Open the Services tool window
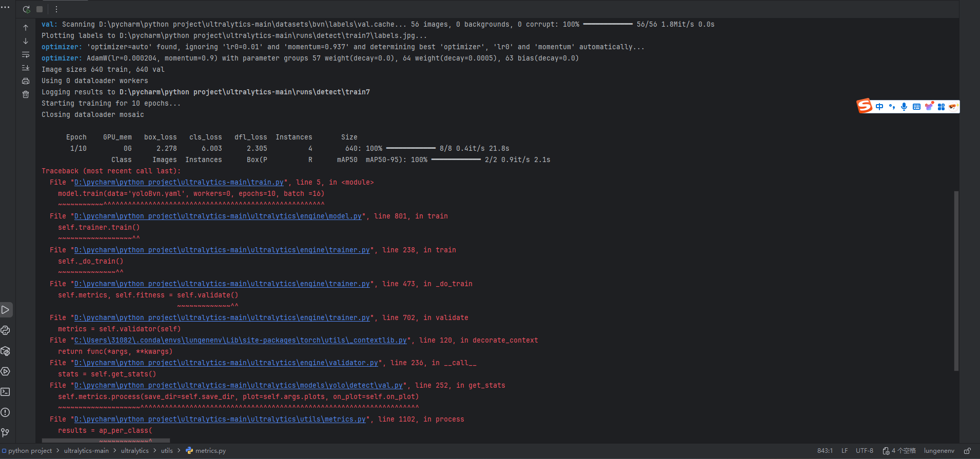Image resolution: width=980 pixels, height=459 pixels. pyautogui.click(x=6, y=371)
